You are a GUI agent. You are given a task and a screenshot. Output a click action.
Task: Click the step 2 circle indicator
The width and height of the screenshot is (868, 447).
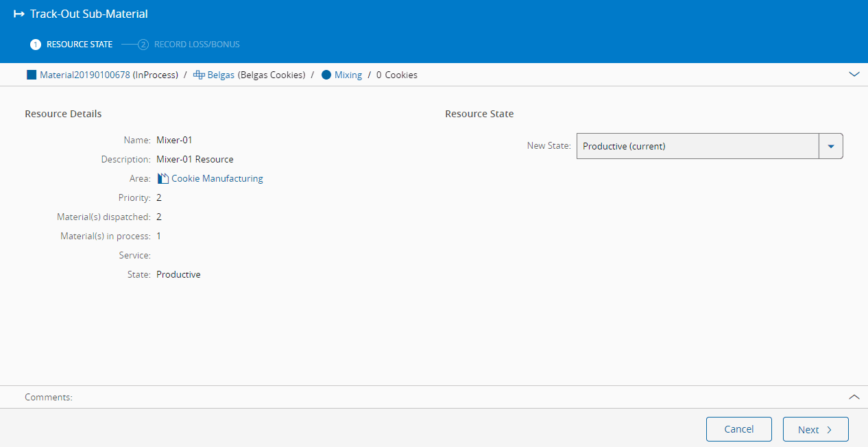tap(143, 45)
